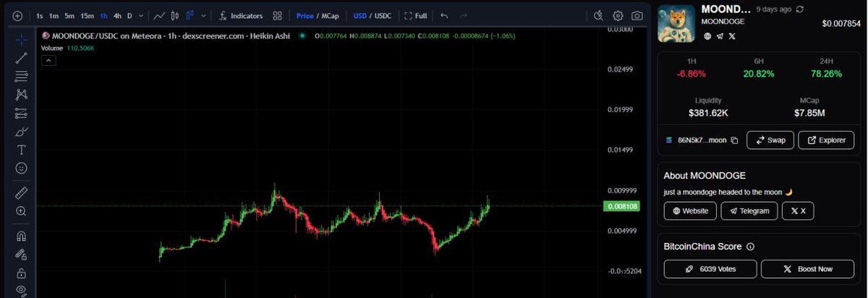
Task: Click the 6039 Votes button
Action: point(710,269)
